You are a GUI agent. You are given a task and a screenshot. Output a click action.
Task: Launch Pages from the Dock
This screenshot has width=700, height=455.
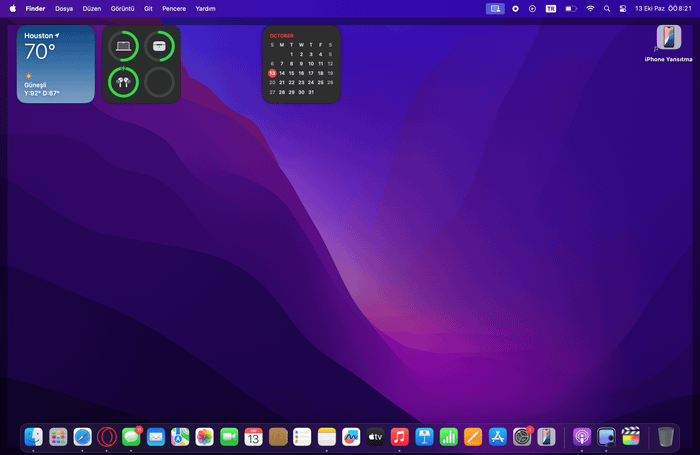[473, 437]
